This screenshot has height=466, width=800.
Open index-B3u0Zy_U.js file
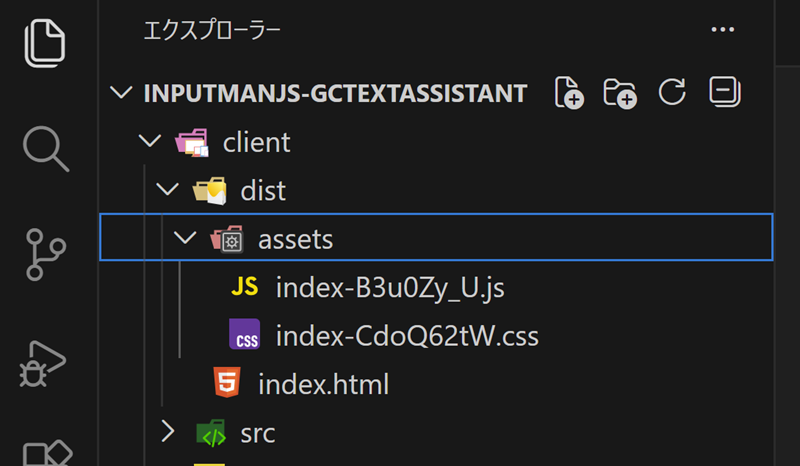click(390, 288)
